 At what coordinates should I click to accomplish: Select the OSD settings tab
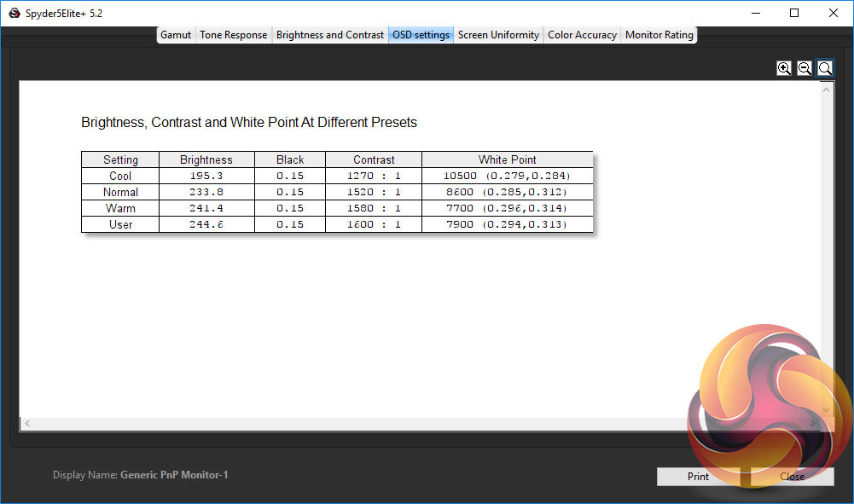421,35
